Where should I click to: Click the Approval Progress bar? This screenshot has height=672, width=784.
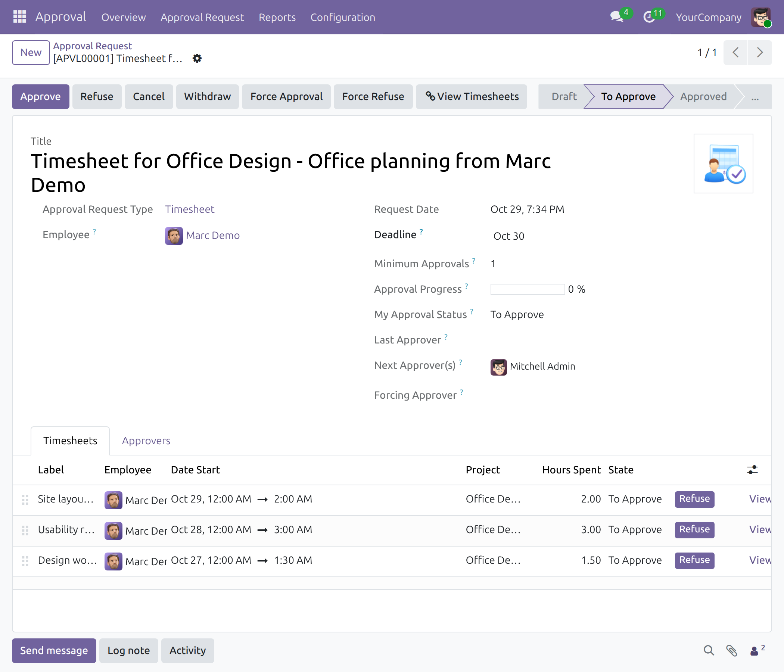pos(528,289)
